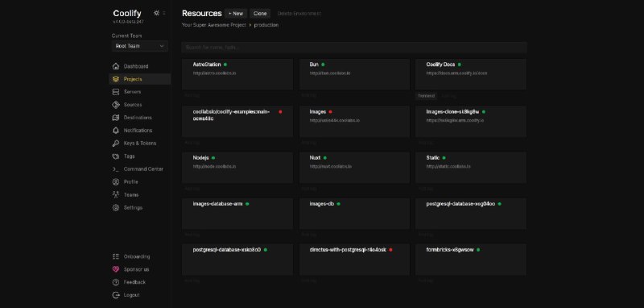The image size is (644, 308).
Task: Open the Keys & Tokens key icon
Action: point(116,144)
